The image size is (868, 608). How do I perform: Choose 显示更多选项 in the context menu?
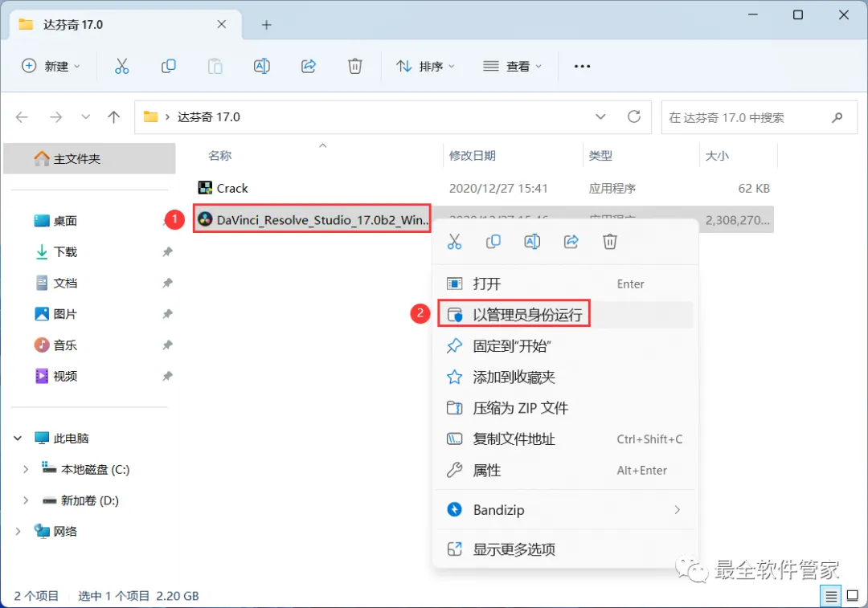(565, 549)
